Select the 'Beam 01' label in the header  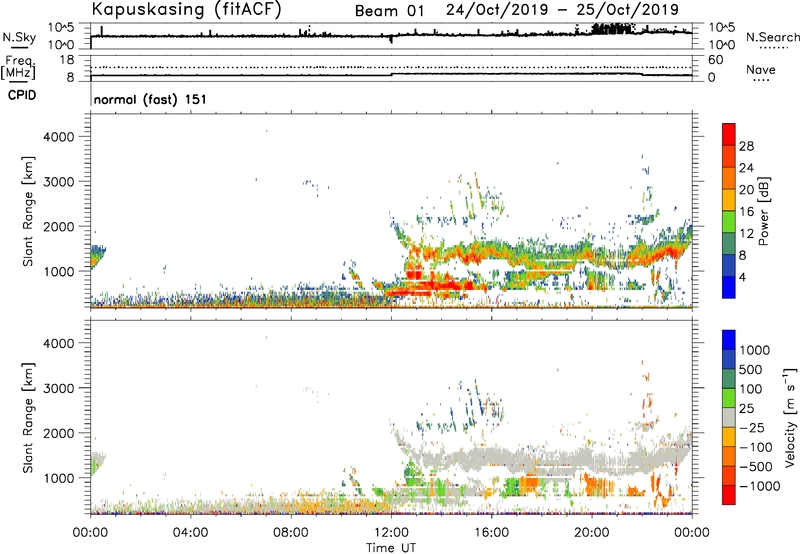[389, 11]
